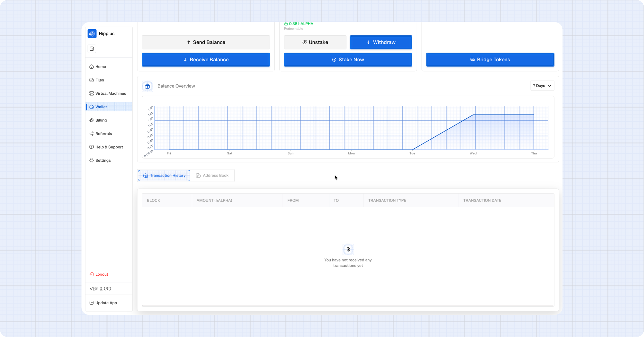The width and height of the screenshot is (644, 337).
Task: Select the Transaction History tab
Action: pyautogui.click(x=164, y=175)
